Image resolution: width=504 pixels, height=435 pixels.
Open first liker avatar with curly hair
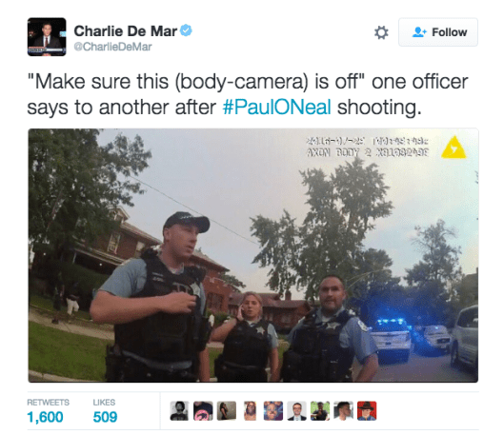click(x=179, y=411)
